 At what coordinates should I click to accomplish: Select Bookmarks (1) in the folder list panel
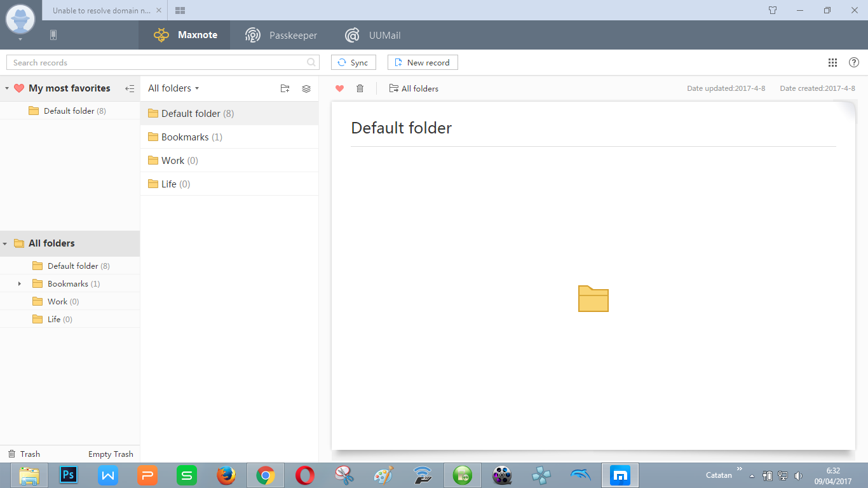coord(229,137)
